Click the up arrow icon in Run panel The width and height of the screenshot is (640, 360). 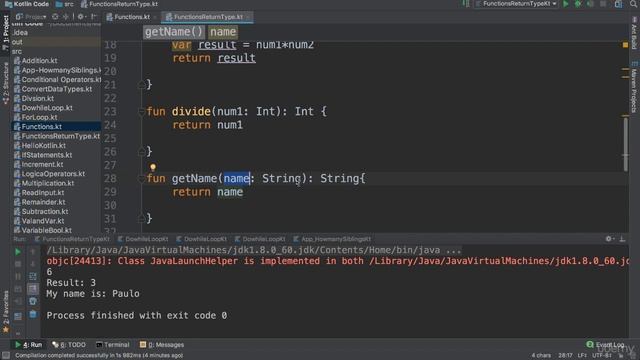(33, 252)
